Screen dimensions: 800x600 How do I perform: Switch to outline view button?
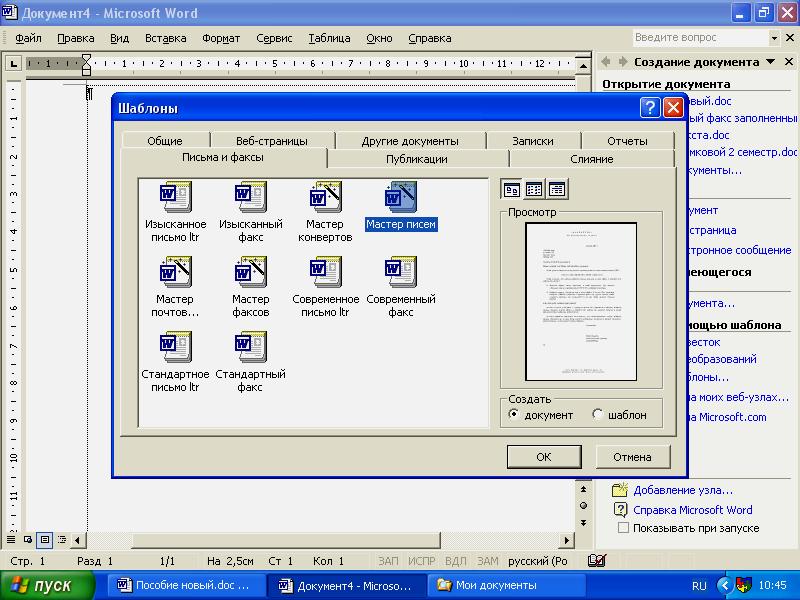pyautogui.click(x=62, y=539)
